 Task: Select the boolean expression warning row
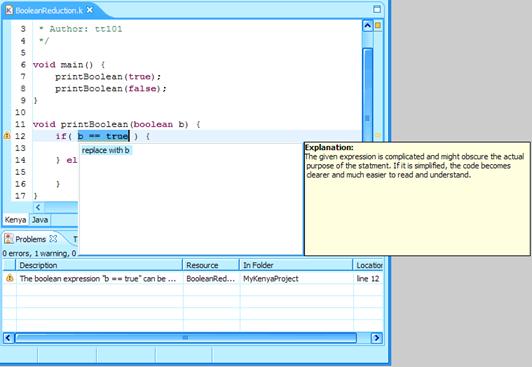(x=193, y=278)
